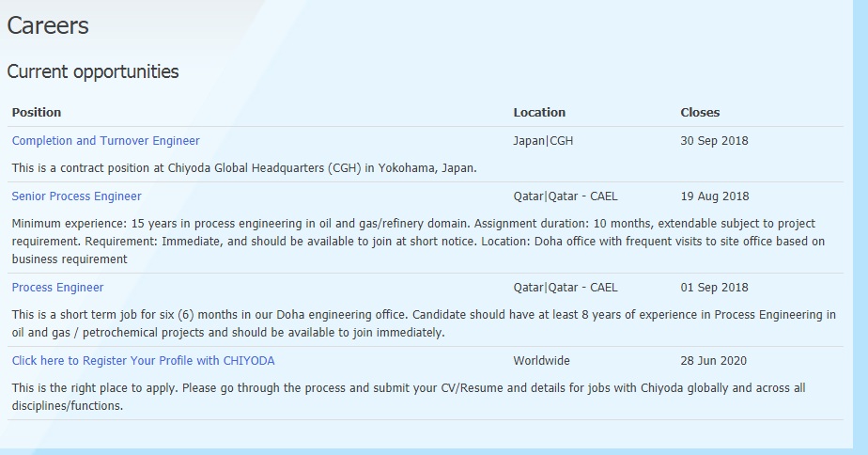The width and height of the screenshot is (868, 455).
Task: Select Qatar|Qatar - CAEL in Senior Process Engineer row
Action: [x=566, y=196]
